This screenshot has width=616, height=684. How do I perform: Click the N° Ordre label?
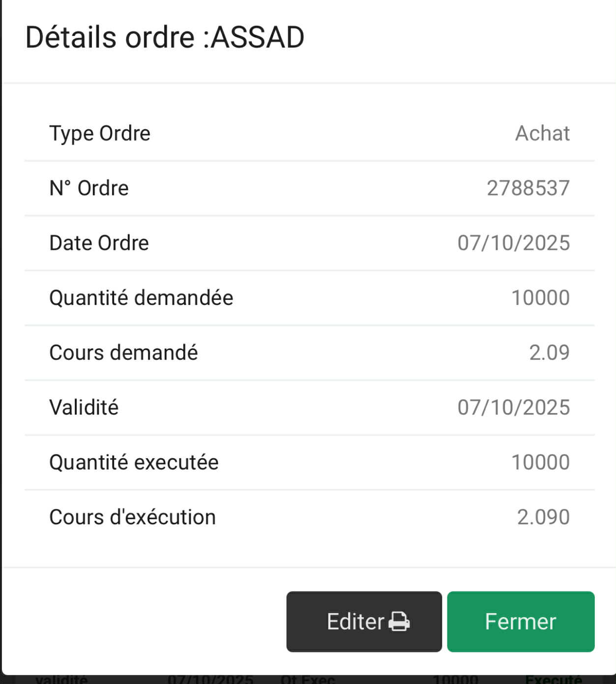89,188
